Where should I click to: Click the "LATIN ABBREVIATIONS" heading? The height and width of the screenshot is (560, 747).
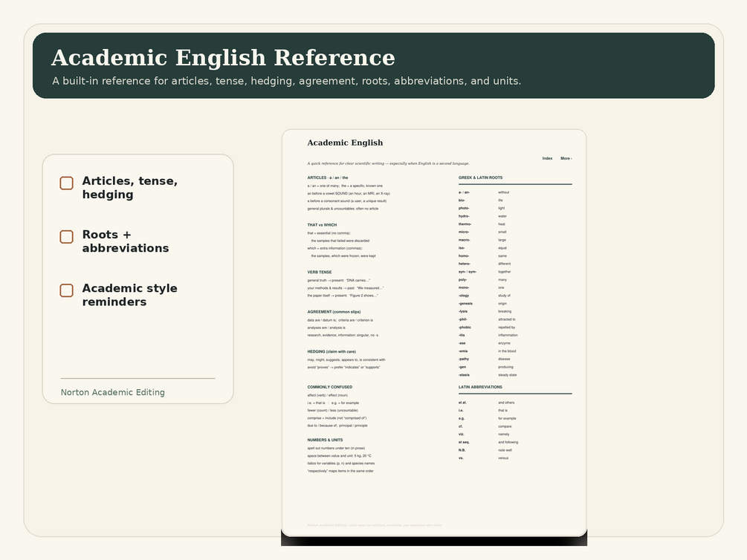(480, 387)
